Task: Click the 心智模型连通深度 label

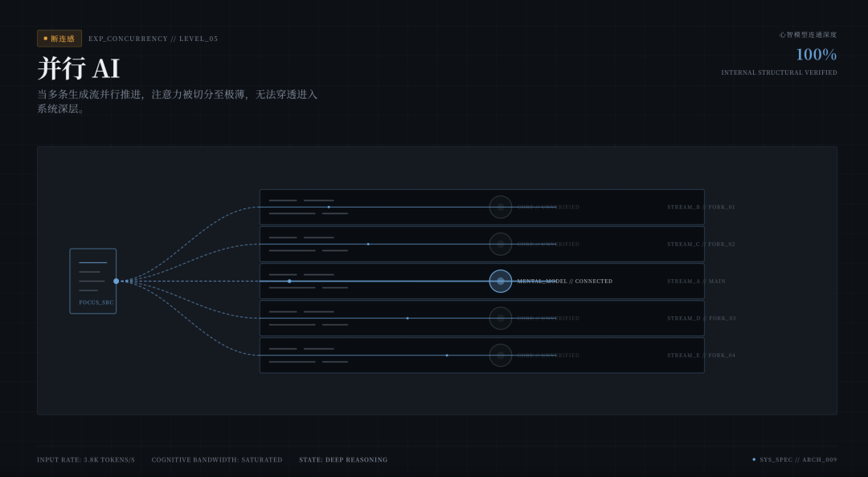Action: click(x=809, y=35)
